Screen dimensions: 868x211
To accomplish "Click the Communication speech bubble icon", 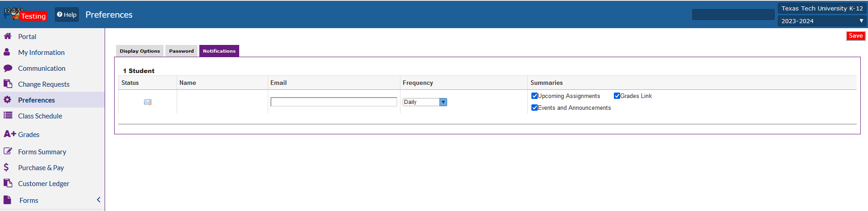I will click(x=8, y=68).
